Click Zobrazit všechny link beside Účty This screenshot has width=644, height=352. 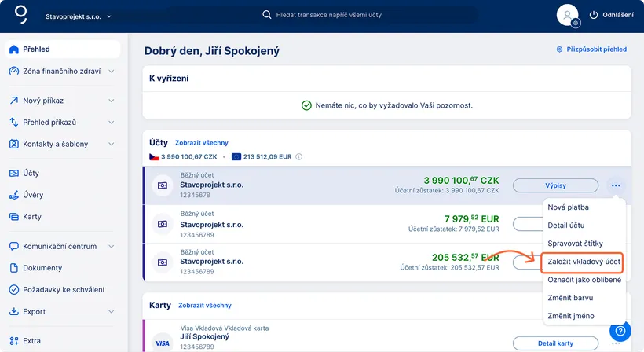pos(202,143)
